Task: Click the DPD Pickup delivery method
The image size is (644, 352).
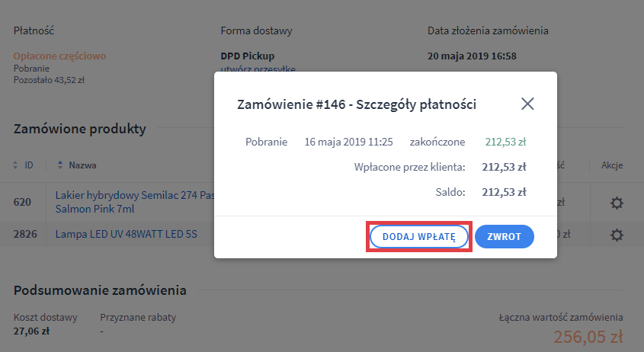Action: (x=247, y=56)
